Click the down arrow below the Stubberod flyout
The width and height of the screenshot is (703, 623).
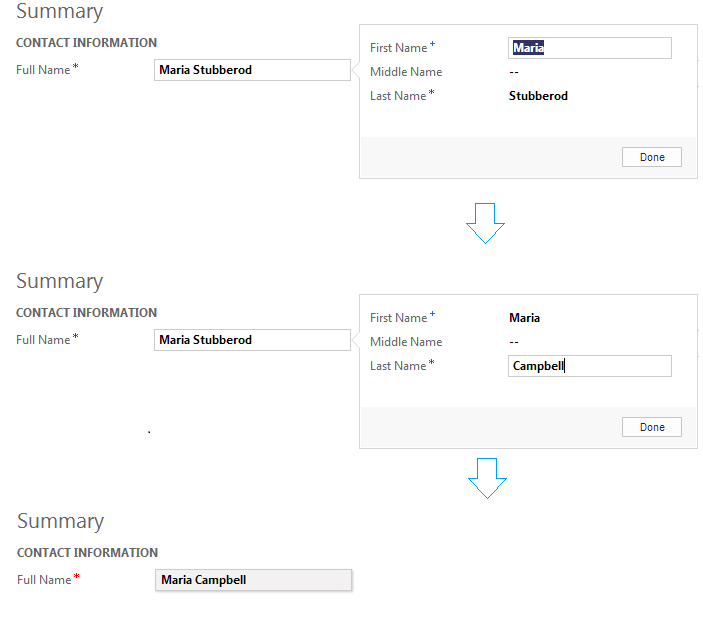(485, 223)
